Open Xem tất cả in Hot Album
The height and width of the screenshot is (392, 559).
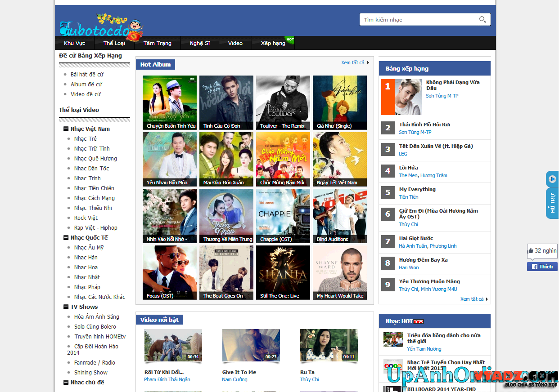(355, 62)
